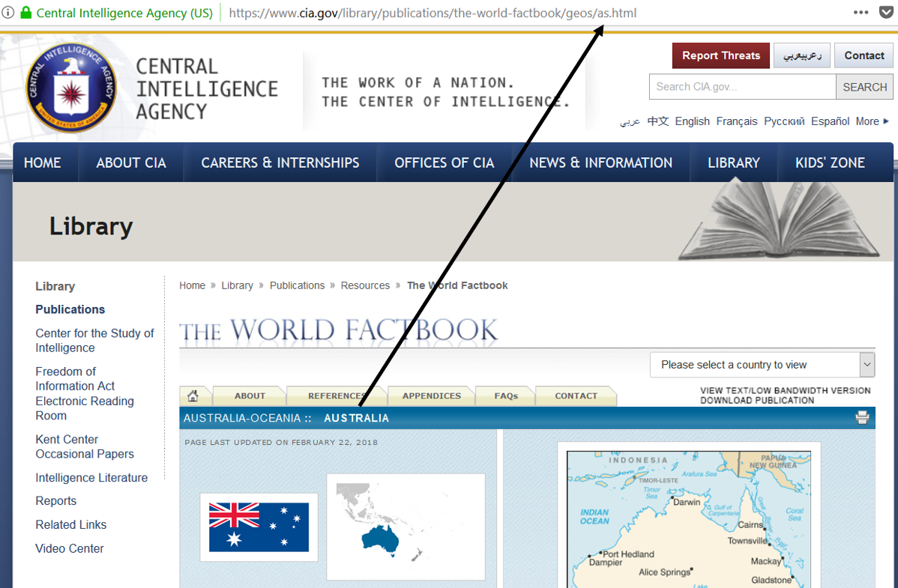Open CAREERS & INTERNSHIPS in navigation bar
The image size is (898, 588).
[280, 163]
